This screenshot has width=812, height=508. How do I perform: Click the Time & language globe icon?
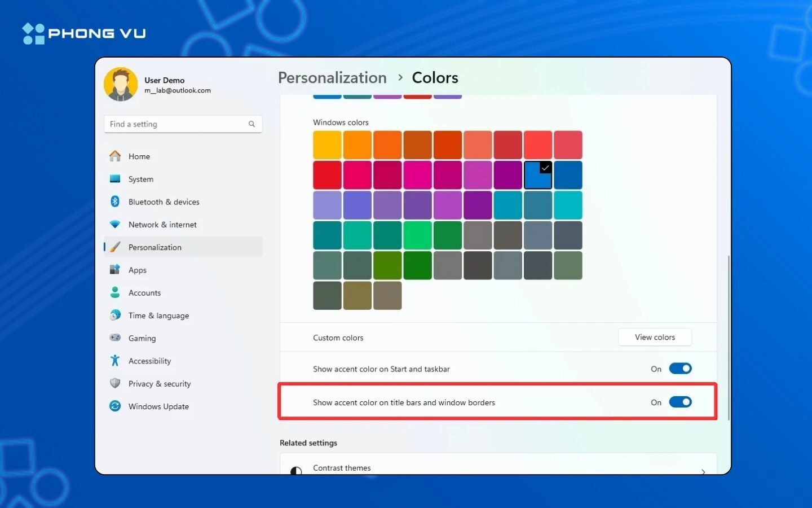[x=115, y=315]
